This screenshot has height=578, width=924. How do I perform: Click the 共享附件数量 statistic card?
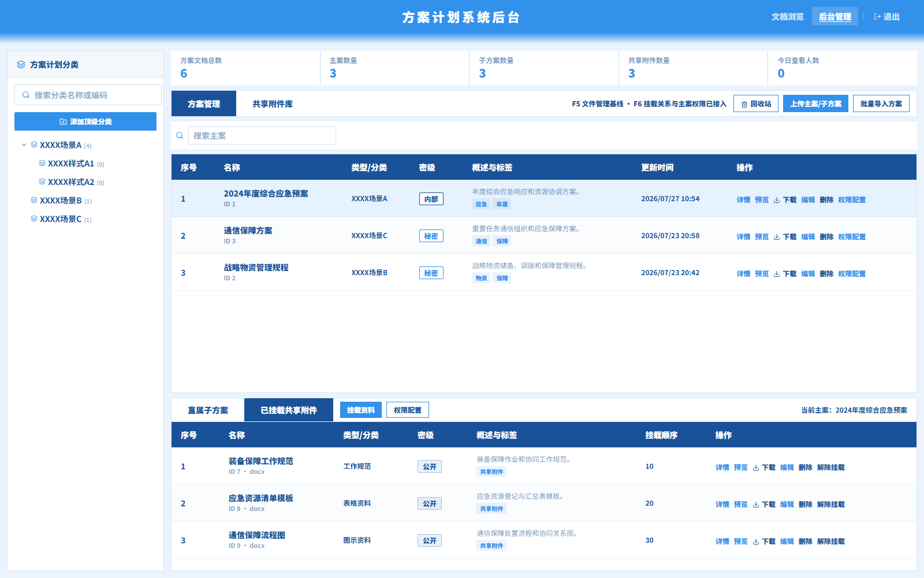coord(693,68)
